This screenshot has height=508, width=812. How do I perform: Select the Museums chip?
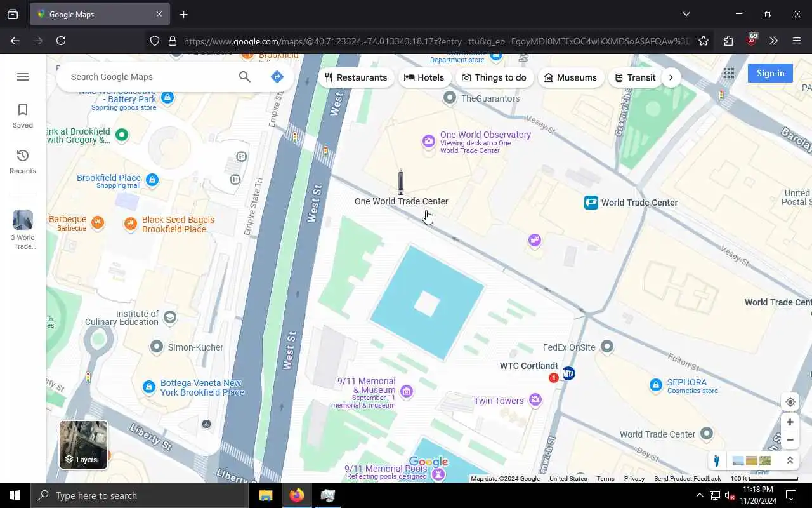pyautogui.click(x=571, y=77)
